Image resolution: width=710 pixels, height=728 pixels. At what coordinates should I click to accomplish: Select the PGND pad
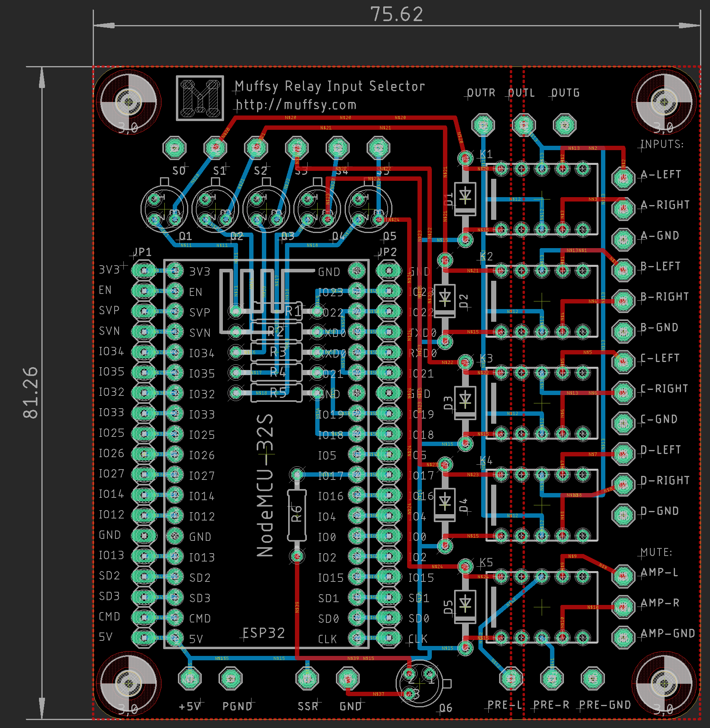[x=230, y=678]
